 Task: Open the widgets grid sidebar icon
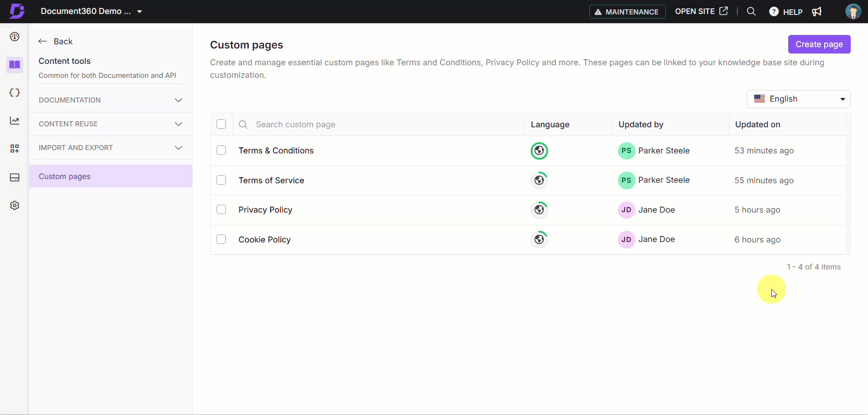pyautogui.click(x=15, y=149)
